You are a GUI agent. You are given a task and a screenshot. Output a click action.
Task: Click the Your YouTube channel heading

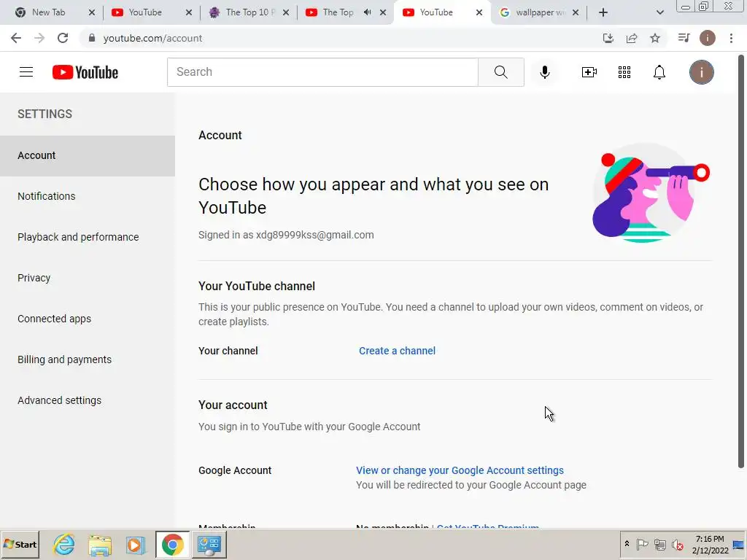257,286
